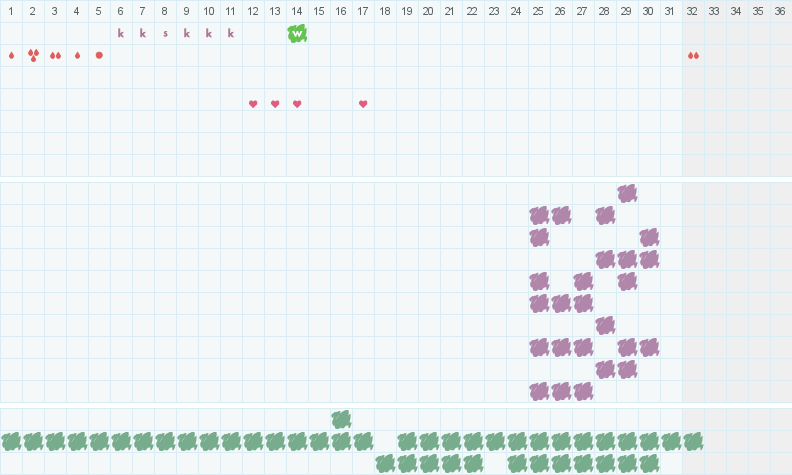Select the lone raised green scribble on day 16
Image resolution: width=792 pixels, height=475 pixels.
pos(341,419)
